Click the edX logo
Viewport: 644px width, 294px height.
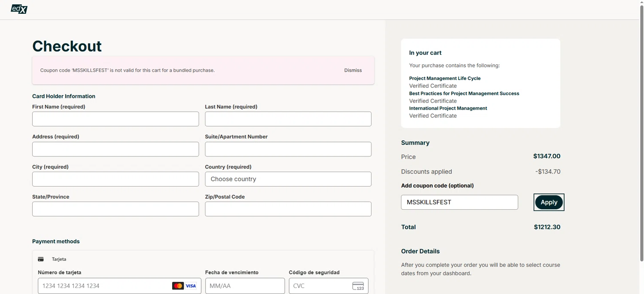tap(19, 9)
